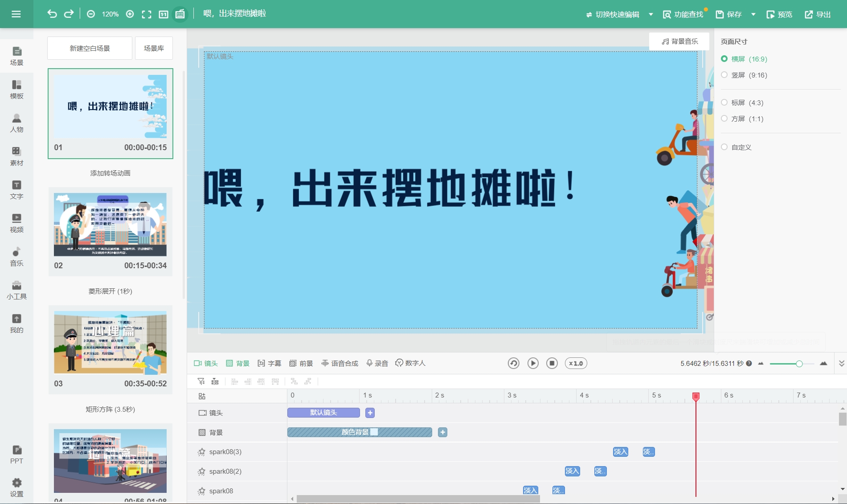Open the 音乐 music panel
This screenshot has height=504, width=847.
point(16,257)
